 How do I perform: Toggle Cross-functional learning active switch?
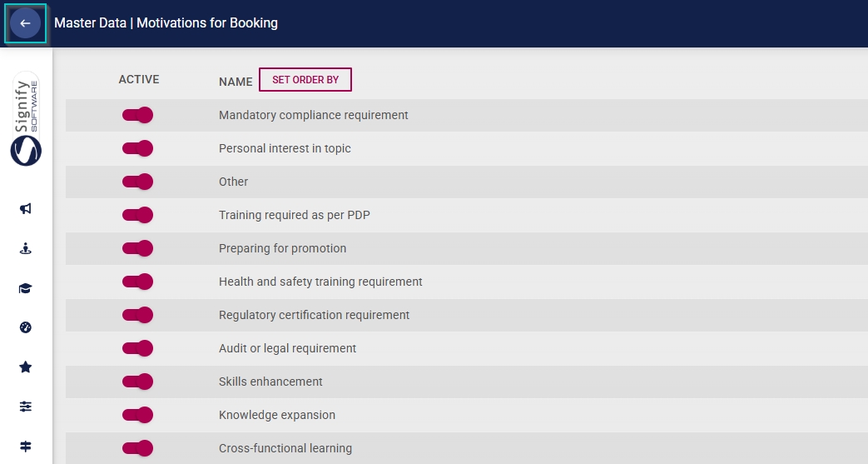coord(138,447)
